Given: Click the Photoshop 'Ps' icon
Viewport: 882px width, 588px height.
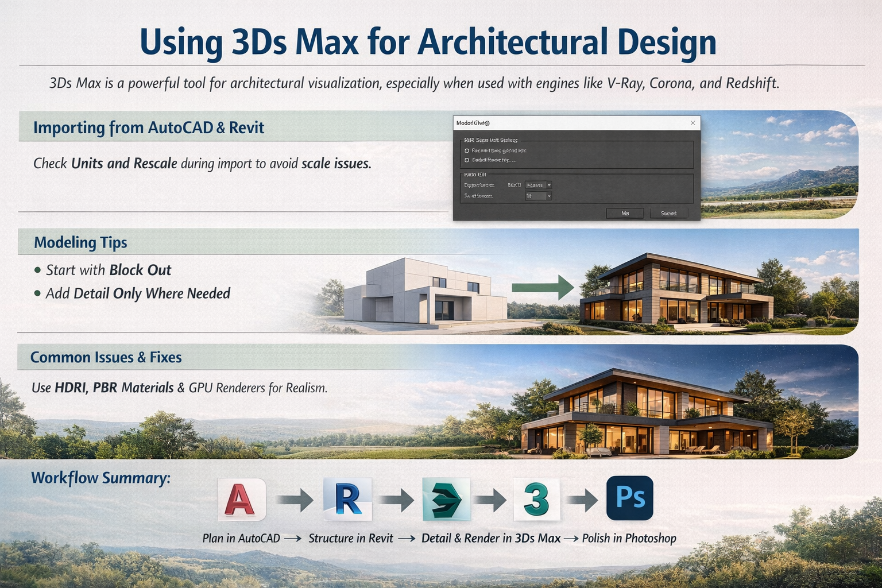Looking at the screenshot, I should point(630,498).
